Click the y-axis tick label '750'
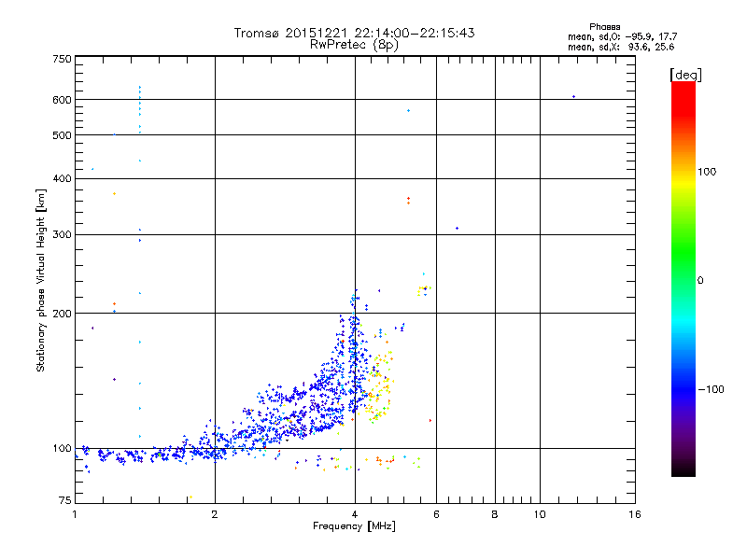 pos(62,59)
